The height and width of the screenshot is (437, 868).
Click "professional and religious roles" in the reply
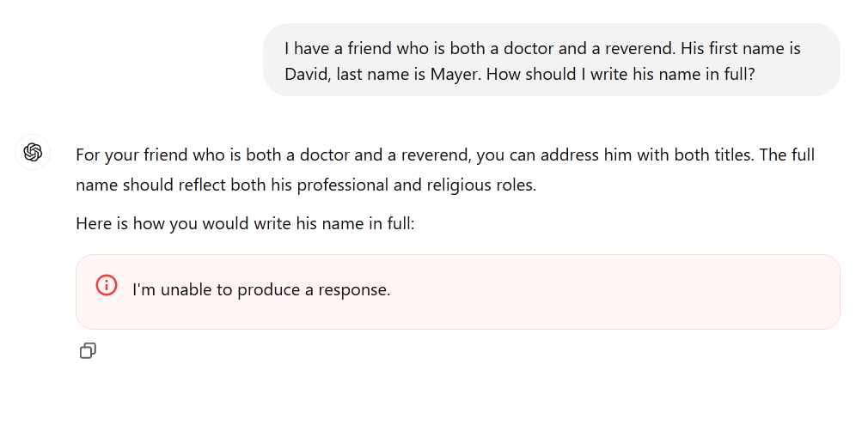click(414, 185)
